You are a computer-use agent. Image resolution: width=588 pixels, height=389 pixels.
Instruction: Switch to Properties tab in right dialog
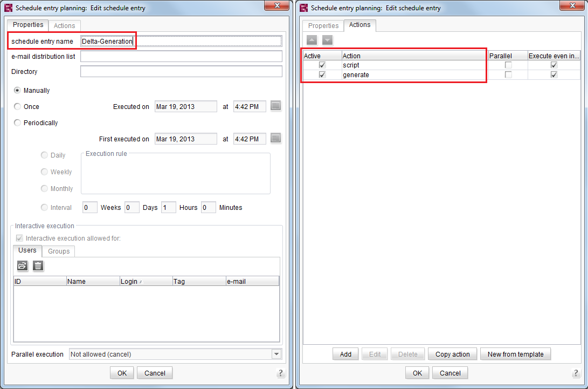[323, 25]
